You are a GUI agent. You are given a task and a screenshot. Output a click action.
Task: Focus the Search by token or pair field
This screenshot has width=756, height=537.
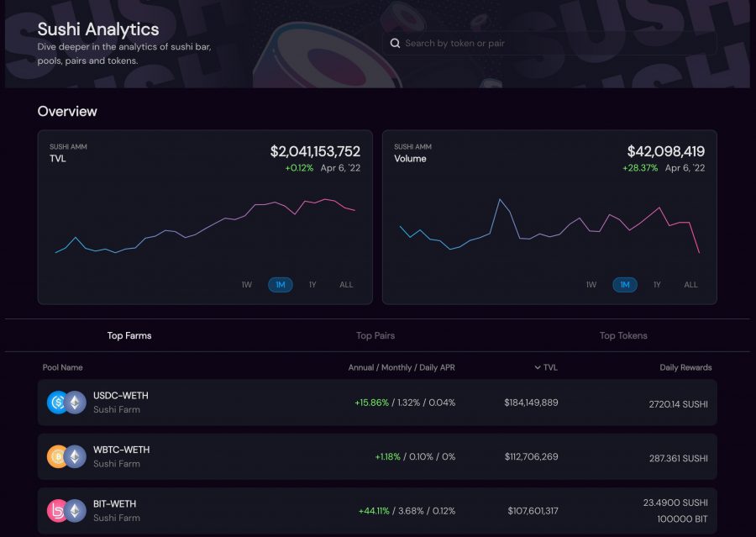coord(549,44)
